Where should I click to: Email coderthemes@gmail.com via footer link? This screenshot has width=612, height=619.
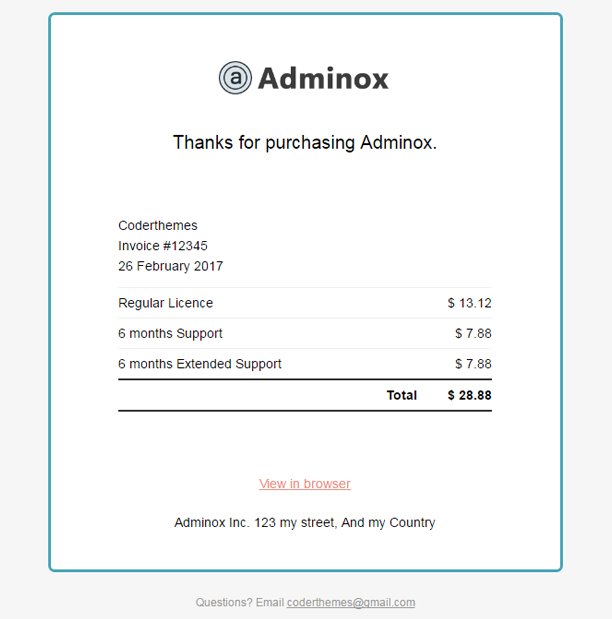pyautogui.click(x=351, y=602)
